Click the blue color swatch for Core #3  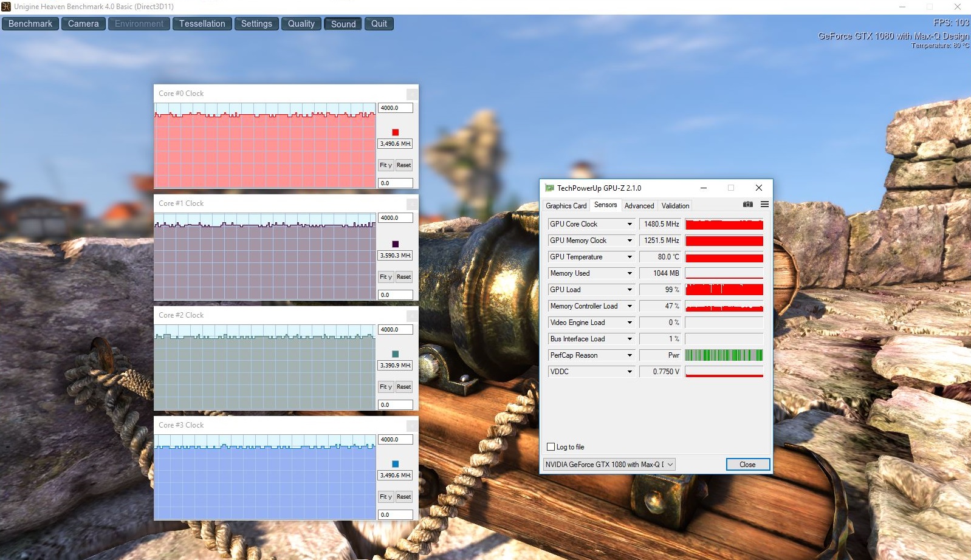[396, 464]
